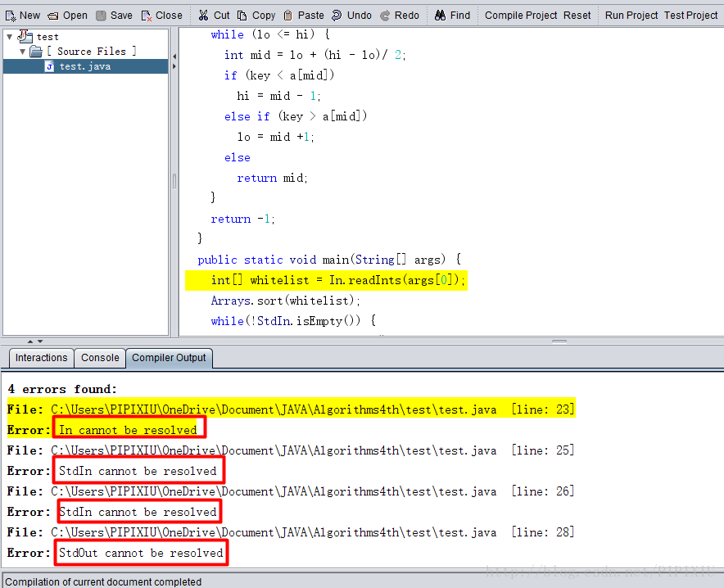Screen dimensions: 724x588
Task: Place cursor on Arrays.sort(whitelist) line
Action: (x=285, y=301)
